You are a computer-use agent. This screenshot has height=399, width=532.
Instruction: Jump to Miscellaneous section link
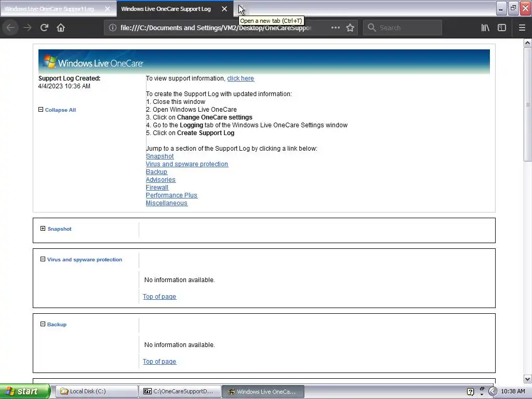pyautogui.click(x=167, y=203)
